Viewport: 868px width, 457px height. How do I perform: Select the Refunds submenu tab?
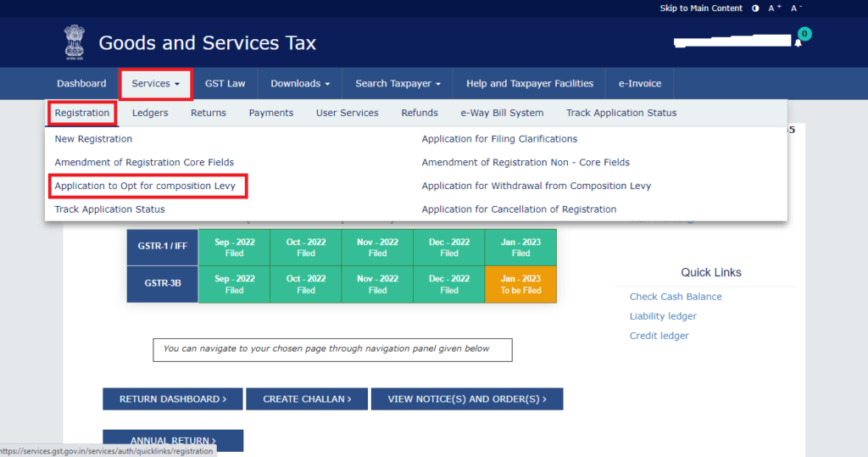click(x=420, y=113)
